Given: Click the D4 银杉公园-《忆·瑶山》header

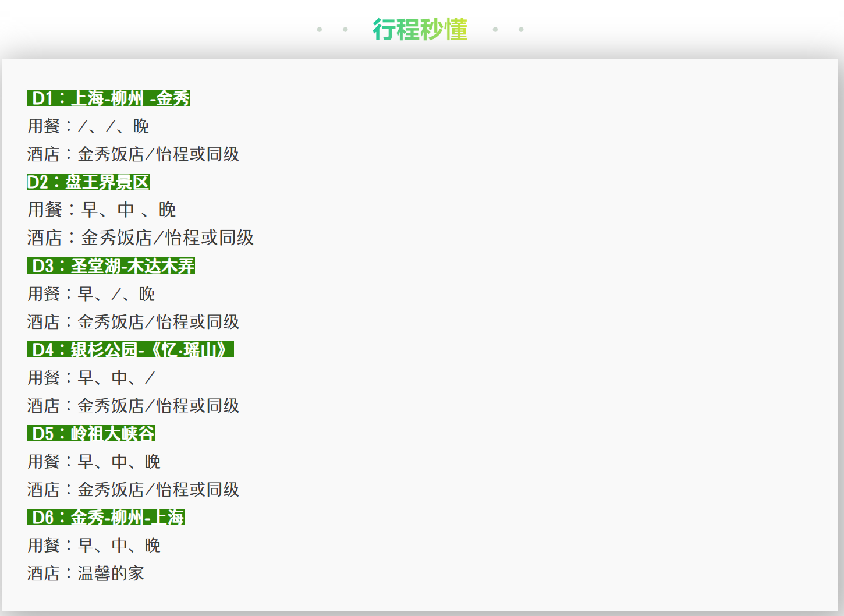Looking at the screenshot, I should click(131, 350).
